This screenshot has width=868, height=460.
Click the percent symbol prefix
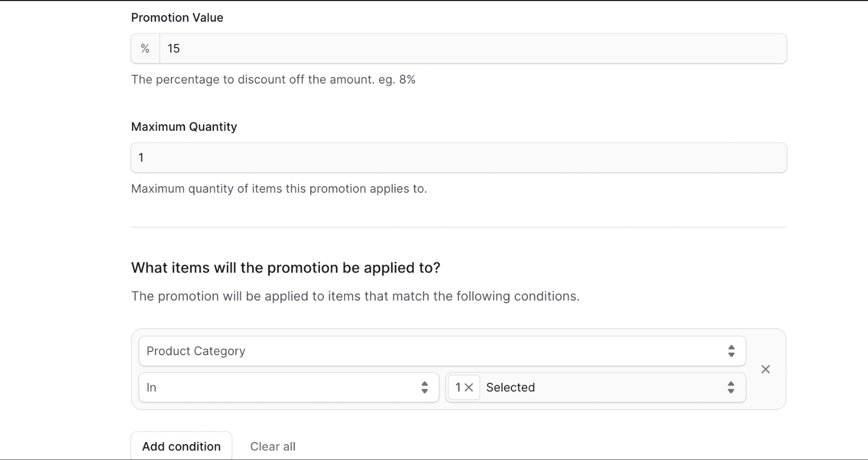tap(145, 49)
